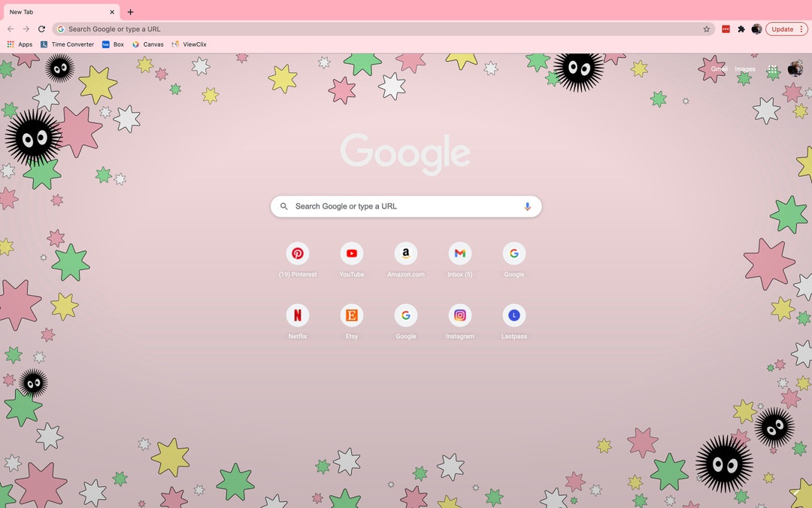Open the Netflix shortcut

[x=298, y=315]
